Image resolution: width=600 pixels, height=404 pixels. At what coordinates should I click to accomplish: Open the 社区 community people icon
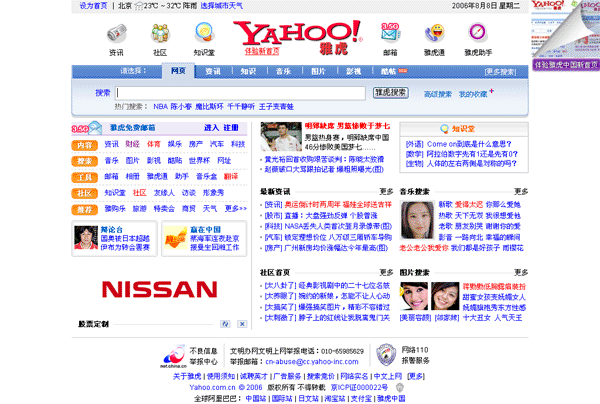point(160,33)
